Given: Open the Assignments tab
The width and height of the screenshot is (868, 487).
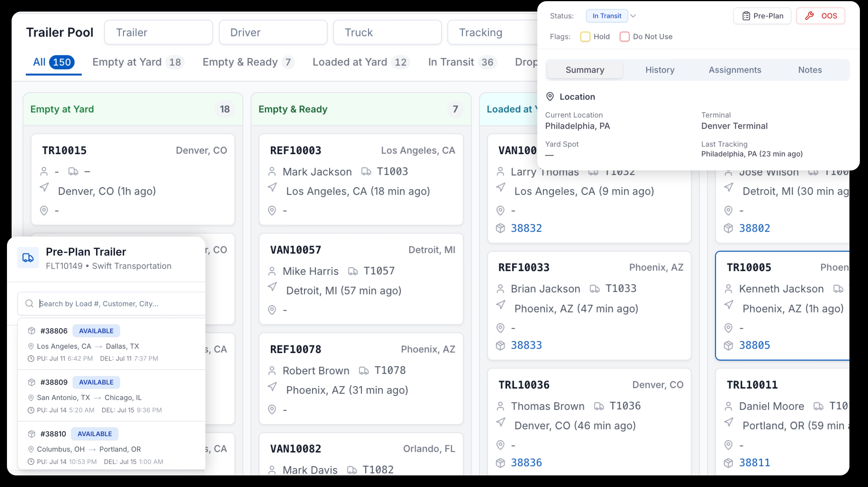Looking at the screenshot, I should pos(735,70).
